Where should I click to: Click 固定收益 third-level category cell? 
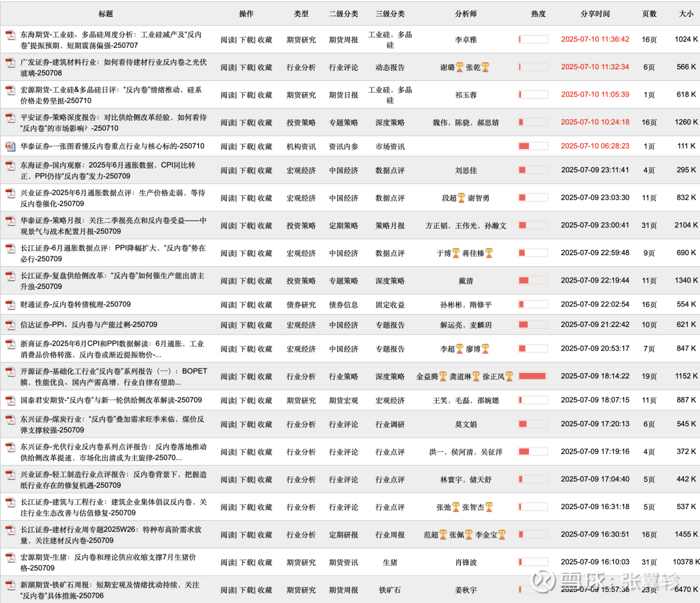click(390, 304)
